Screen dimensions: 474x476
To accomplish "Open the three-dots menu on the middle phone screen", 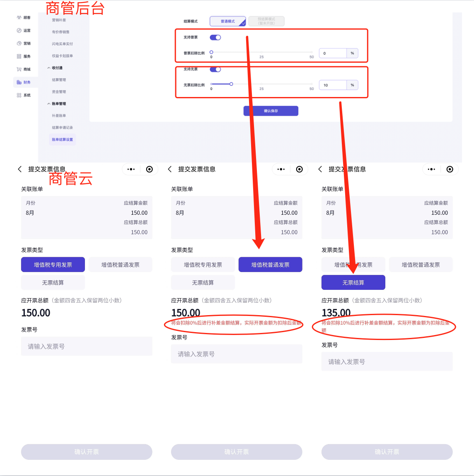I will pos(281,169).
